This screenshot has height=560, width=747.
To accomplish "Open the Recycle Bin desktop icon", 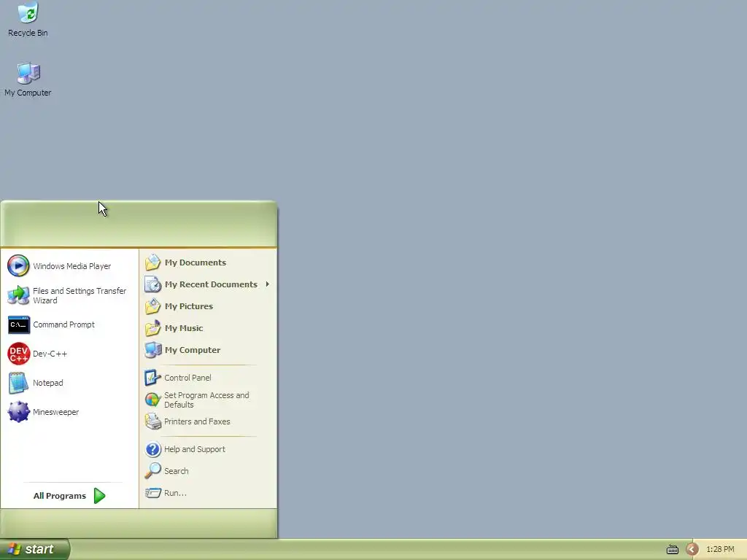I will tap(28, 12).
